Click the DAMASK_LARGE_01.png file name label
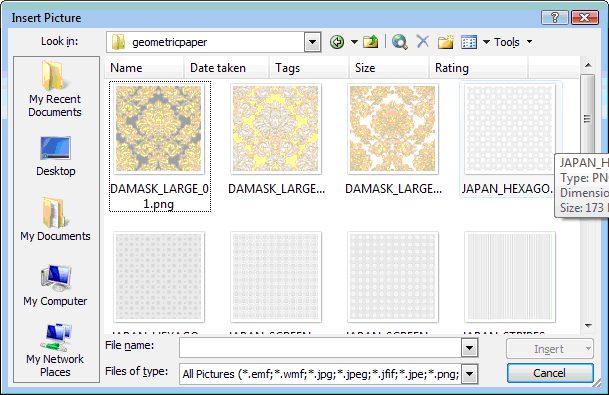The image size is (609, 395). (159, 196)
